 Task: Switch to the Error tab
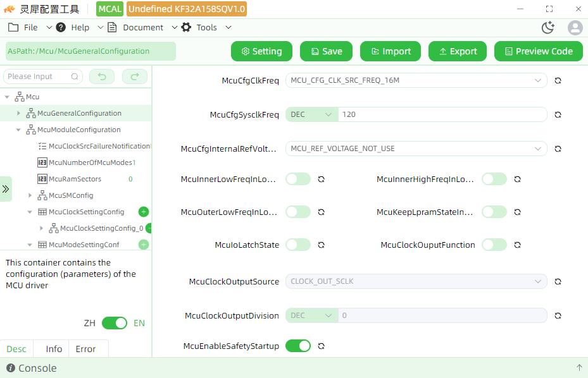click(x=85, y=349)
